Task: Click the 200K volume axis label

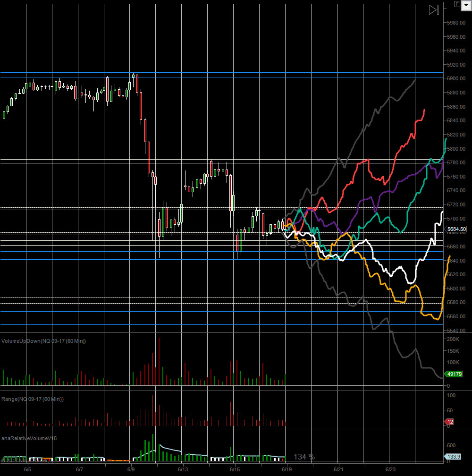Action: pyautogui.click(x=453, y=339)
